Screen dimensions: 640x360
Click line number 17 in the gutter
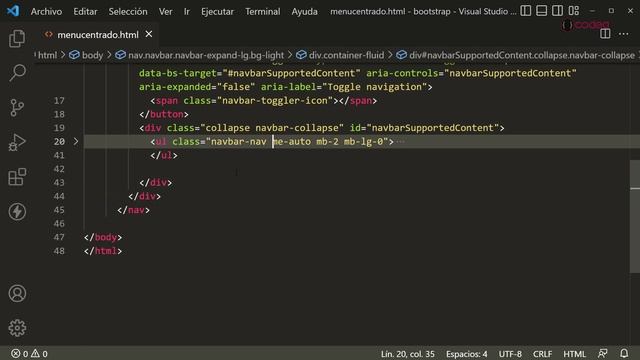pyautogui.click(x=59, y=100)
